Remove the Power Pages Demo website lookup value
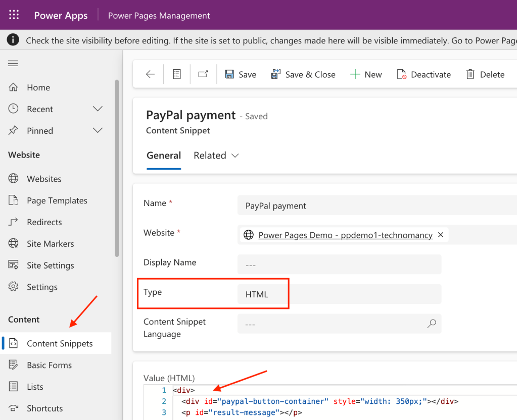The width and height of the screenshot is (517, 420). tap(440, 235)
